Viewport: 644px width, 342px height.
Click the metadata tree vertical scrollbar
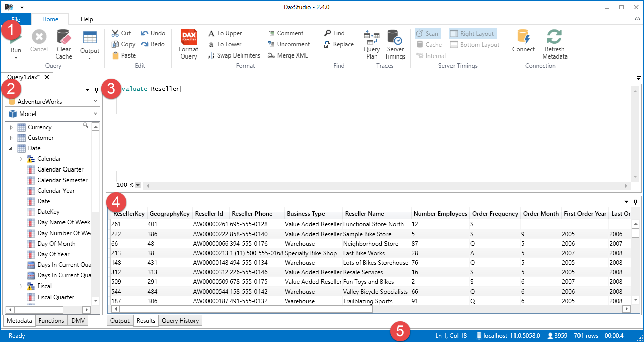(x=96, y=213)
